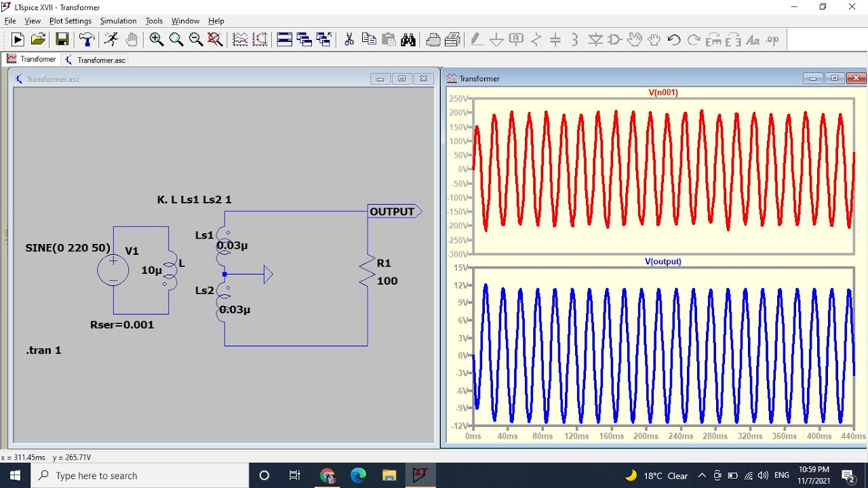
Task: Click the Print icon
Action: [453, 39]
